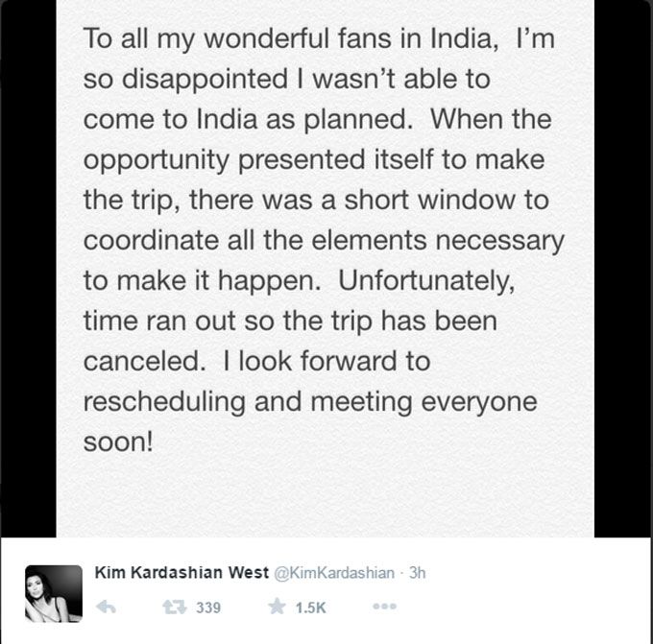Click the word "wonderful" in the first line
653x644 pixels.
point(267,38)
